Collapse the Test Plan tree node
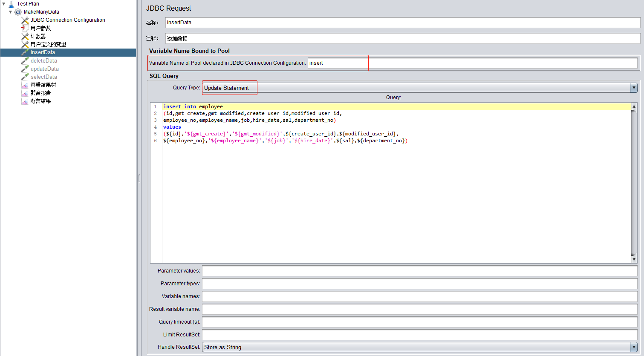The height and width of the screenshot is (356, 644). [x=4, y=4]
